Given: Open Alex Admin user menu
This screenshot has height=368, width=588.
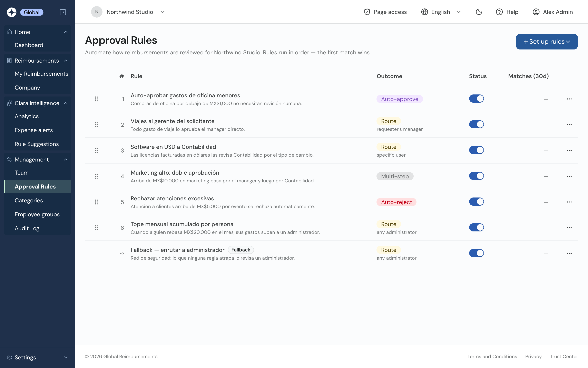Looking at the screenshot, I should (x=552, y=12).
